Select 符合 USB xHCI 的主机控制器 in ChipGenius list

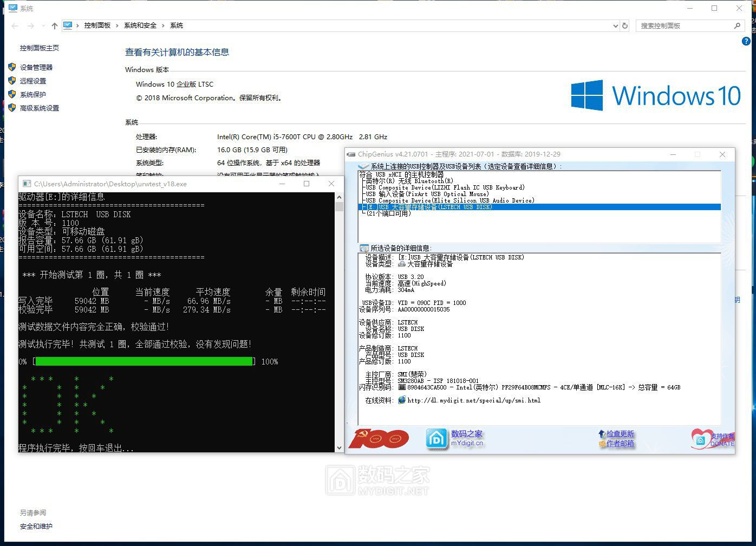(402, 175)
